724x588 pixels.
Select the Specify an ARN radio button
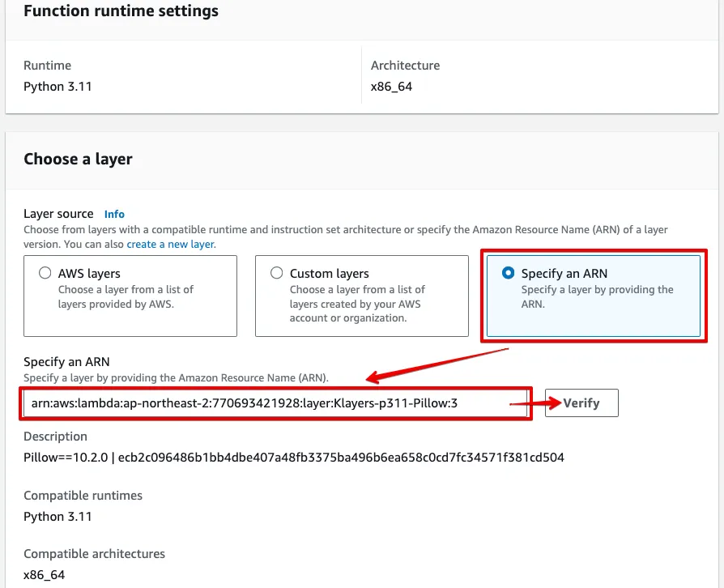(x=509, y=274)
